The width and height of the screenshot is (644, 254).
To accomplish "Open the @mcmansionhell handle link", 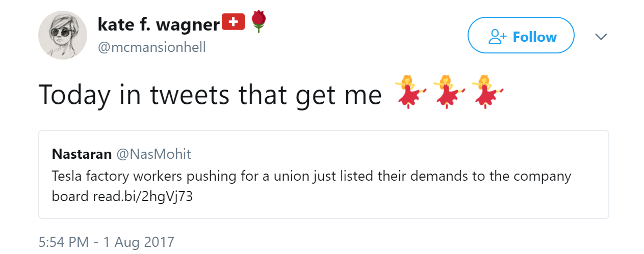I will [x=151, y=47].
